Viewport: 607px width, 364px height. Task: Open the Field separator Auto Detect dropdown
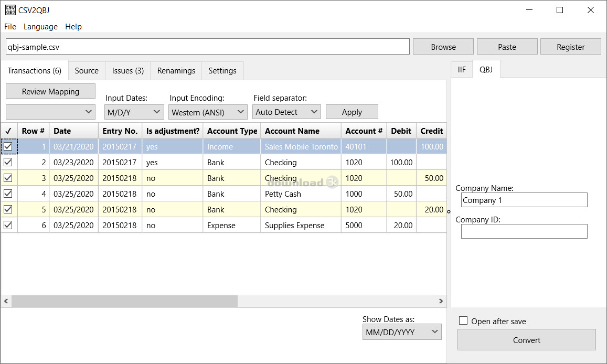click(286, 112)
